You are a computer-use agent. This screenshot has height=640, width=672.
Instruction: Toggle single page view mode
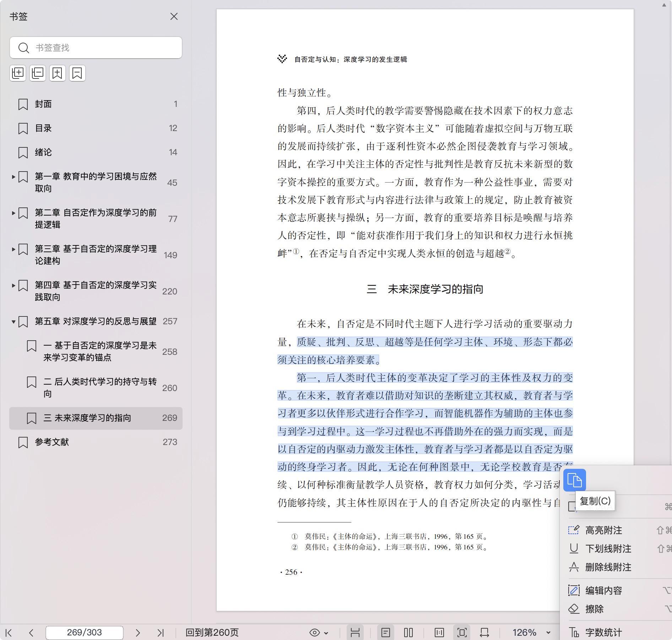pyautogui.click(x=385, y=633)
